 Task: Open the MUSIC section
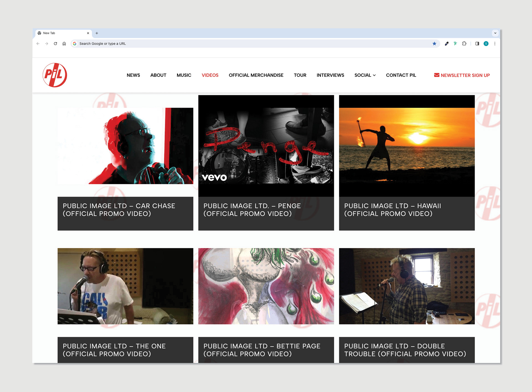pyautogui.click(x=184, y=75)
